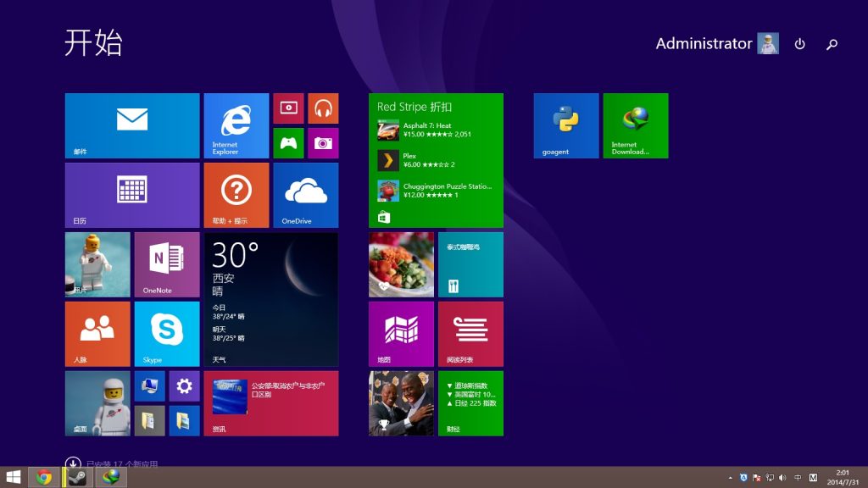The width and height of the screenshot is (868, 488).
Task: Show hidden system tray icons
Action: (730, 478)
